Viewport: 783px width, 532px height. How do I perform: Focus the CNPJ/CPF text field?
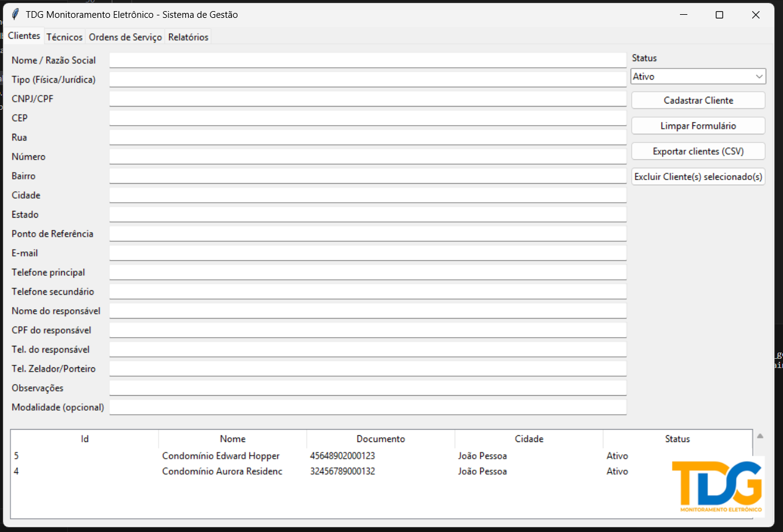(x=368, y=99)
